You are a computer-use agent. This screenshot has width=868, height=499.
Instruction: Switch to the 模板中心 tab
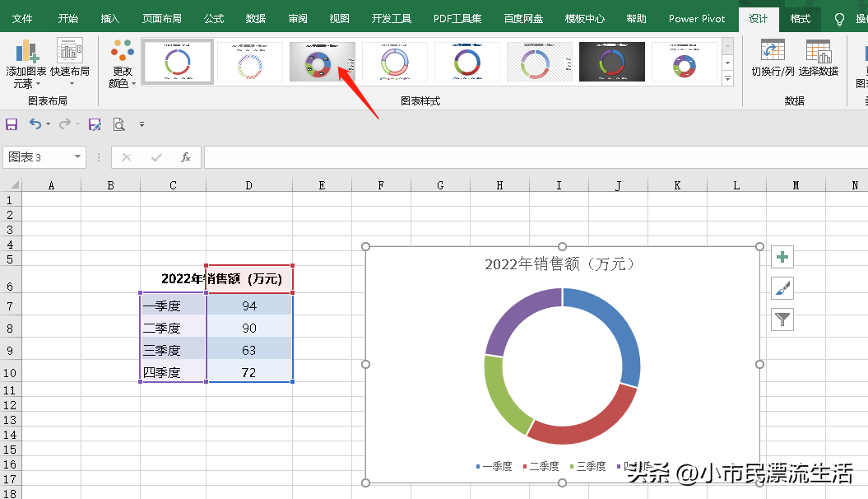coord(585,19)
